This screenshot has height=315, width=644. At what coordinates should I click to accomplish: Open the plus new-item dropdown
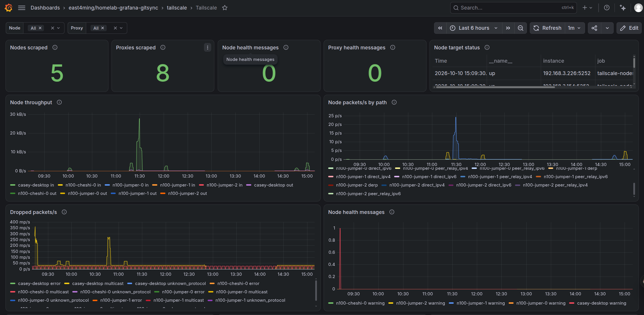[587, 8]
